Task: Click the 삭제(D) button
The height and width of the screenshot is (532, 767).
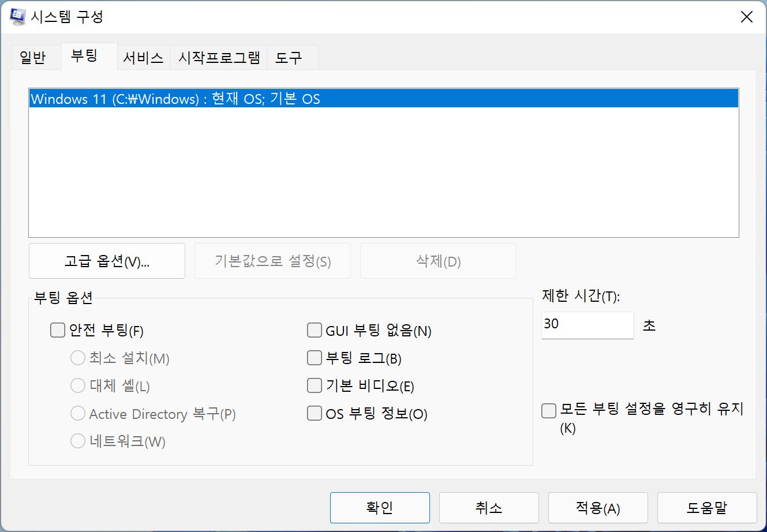Action: pyautogui.click(x=438, y=261)
